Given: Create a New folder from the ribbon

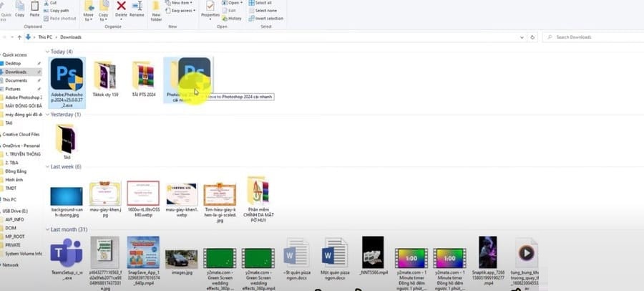Looking at the screenshot, I should tap(156, 11).
